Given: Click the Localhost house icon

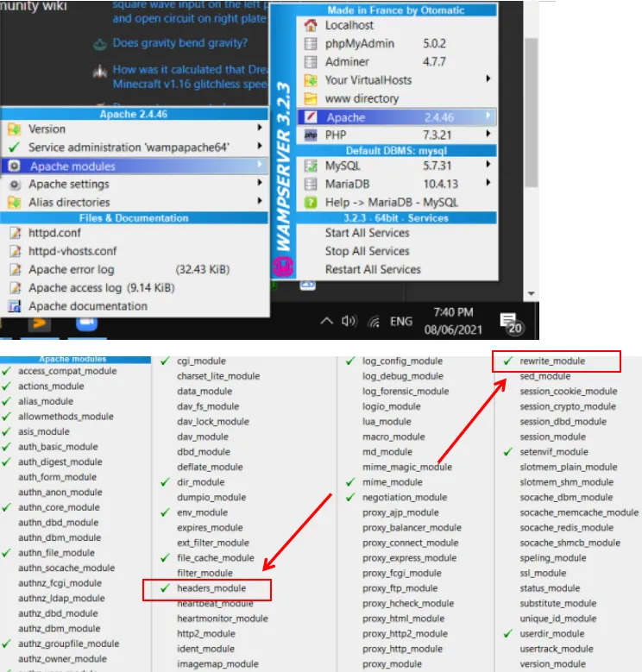Looking at the screenshot, I should pos(311,25).
